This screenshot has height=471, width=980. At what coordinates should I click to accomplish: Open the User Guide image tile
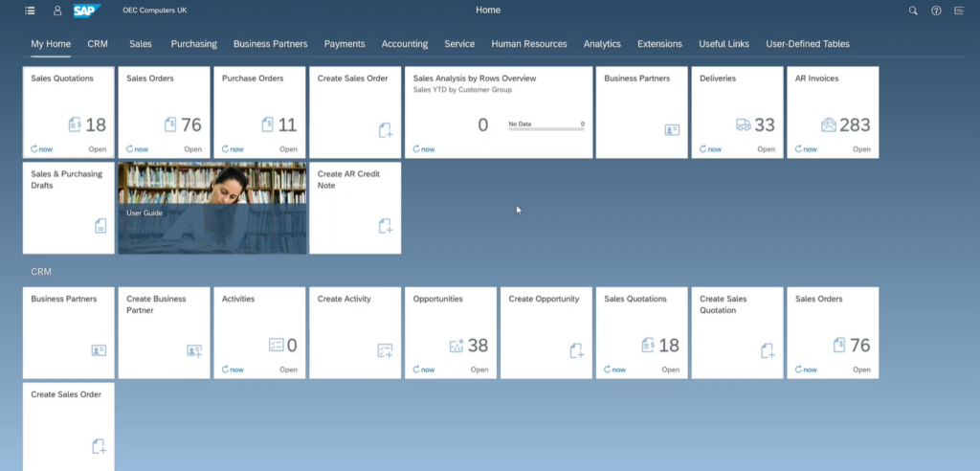point(212,208)
